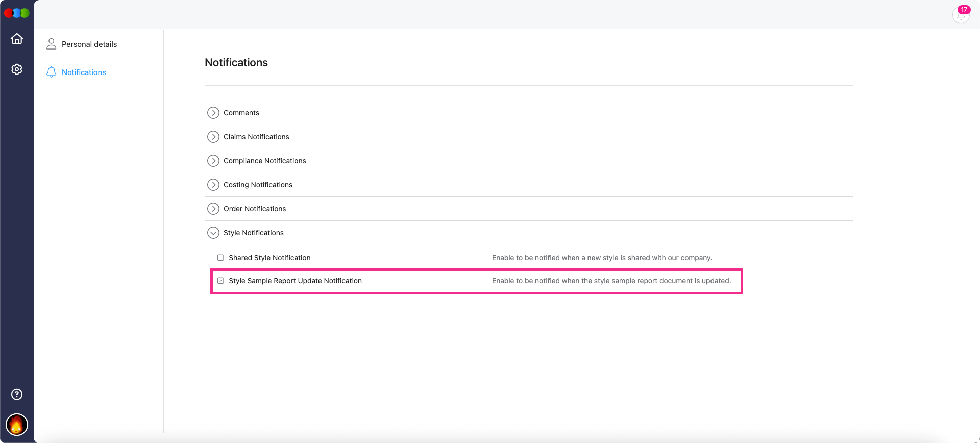Click the Style Sample Report description text

point(611,281)
